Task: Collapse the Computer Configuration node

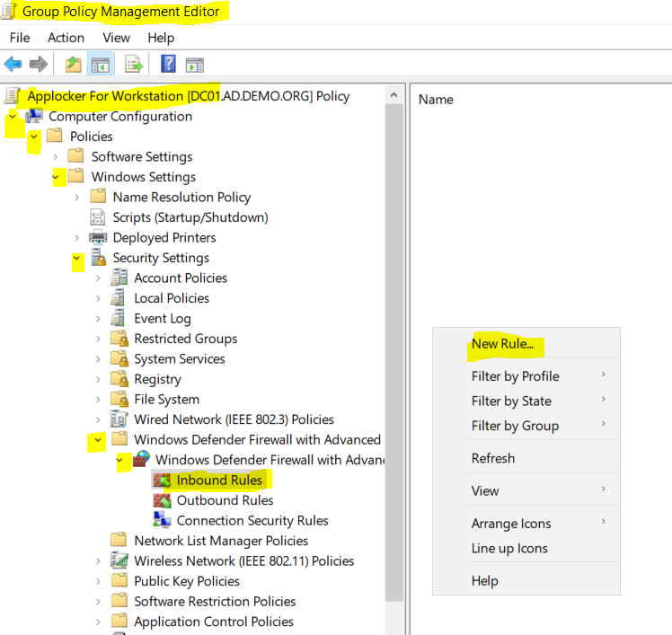Action: pos(13,116)
